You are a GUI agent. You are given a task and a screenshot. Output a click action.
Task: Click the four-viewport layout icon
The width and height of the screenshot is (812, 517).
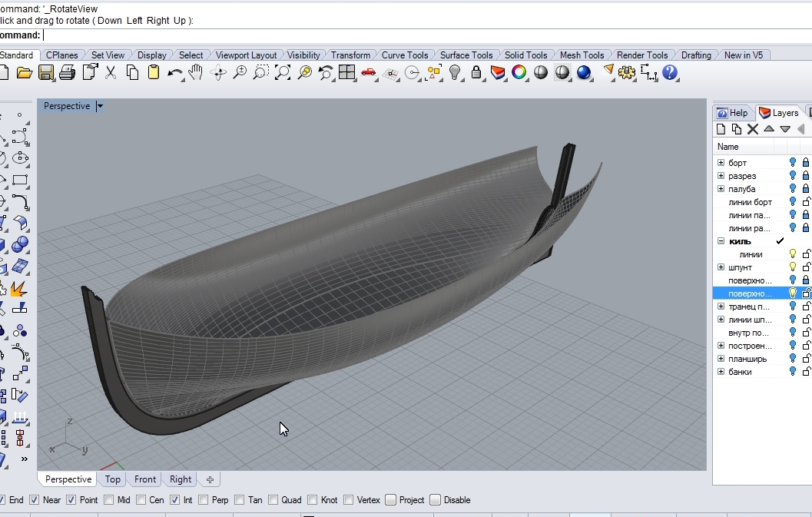pos(347,73)
